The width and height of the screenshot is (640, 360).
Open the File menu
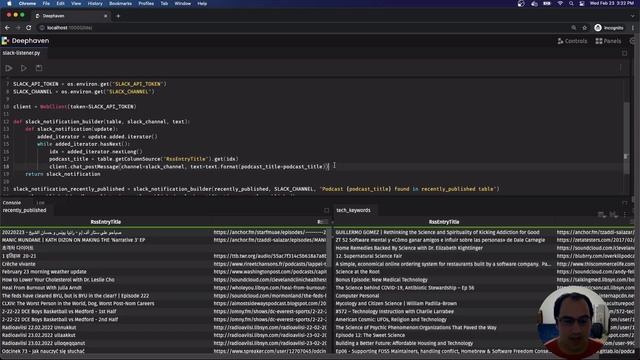(x=46, y=4)
